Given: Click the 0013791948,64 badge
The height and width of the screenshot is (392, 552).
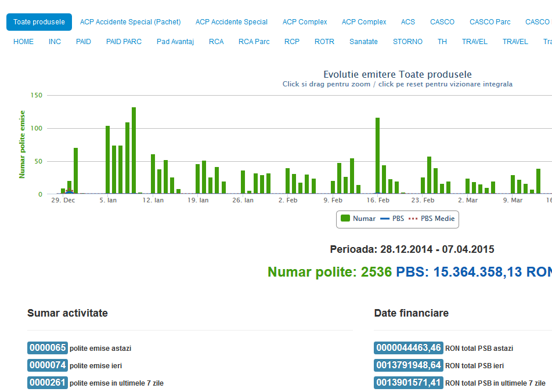Looking at the screenshot, I should pos(409,365).
